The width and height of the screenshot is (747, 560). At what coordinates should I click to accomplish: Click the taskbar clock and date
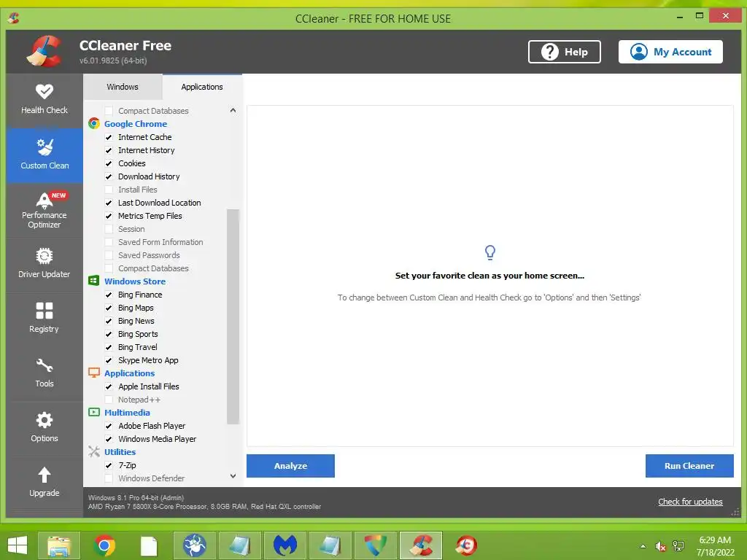(x=715, y=546)
